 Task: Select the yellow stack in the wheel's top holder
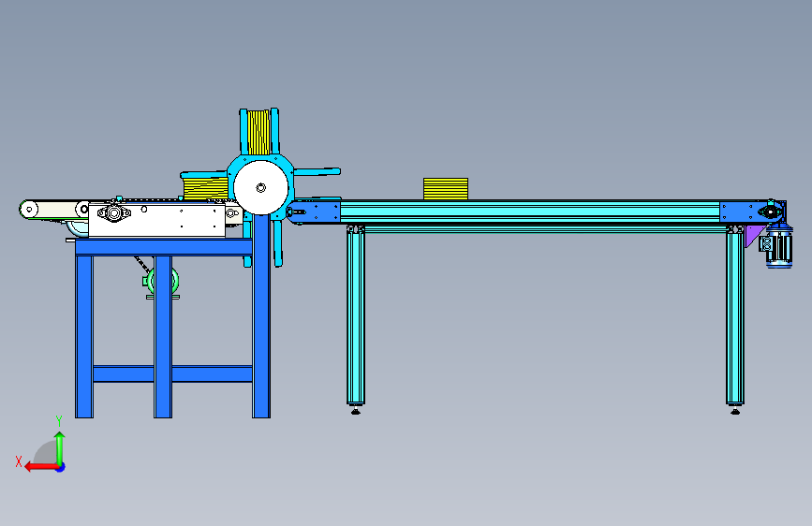point(258,132)
